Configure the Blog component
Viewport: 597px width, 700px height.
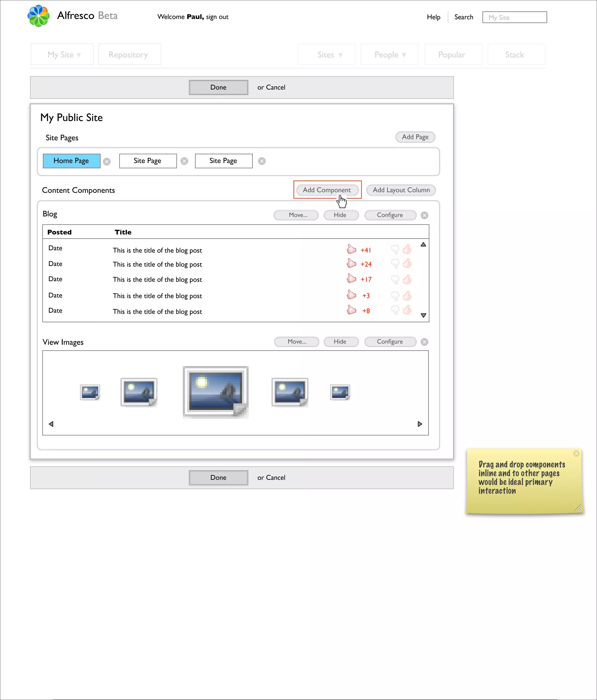coord(390,215)
